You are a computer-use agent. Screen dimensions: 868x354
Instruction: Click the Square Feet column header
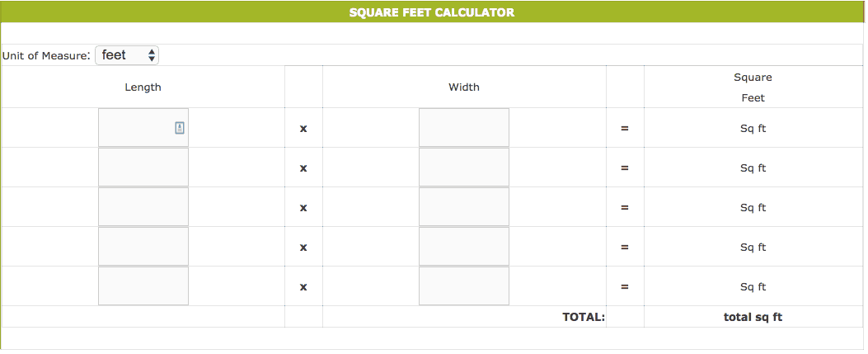[753, 87]
